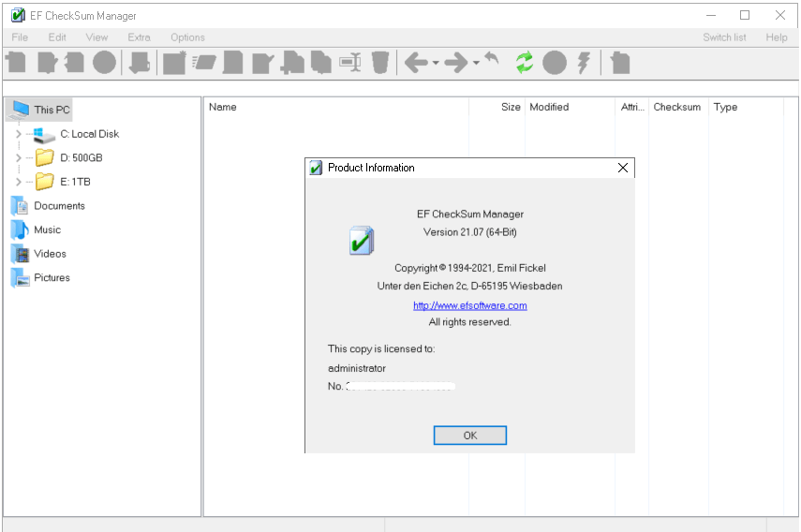Maximize the EF CheckSum Manager window
This screenshot has height=532, width=801.
tap(745, 15)
